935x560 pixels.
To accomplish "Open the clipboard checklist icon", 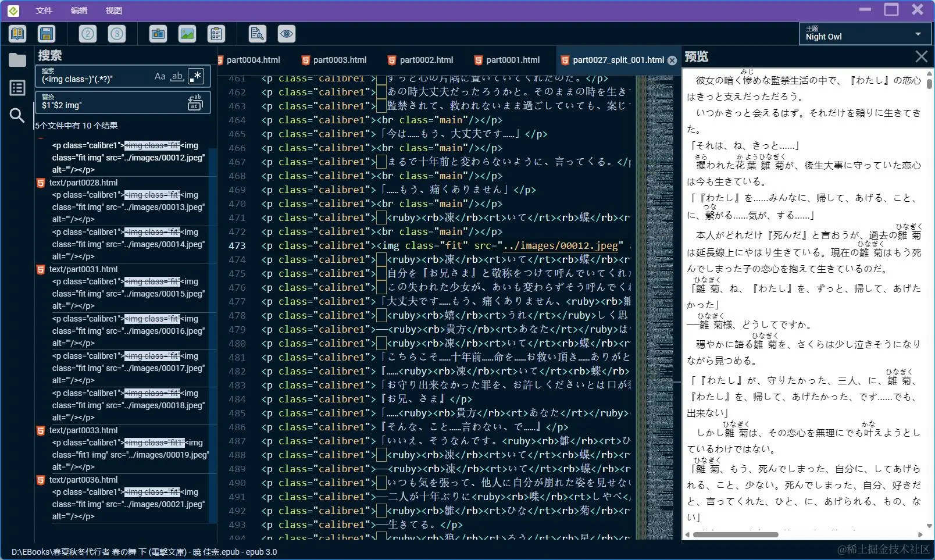I will point(216,34).
